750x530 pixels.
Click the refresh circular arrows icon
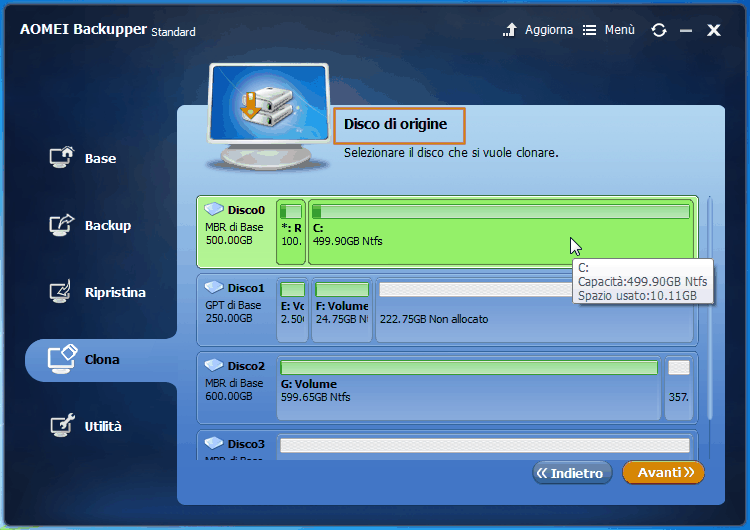(x=659, y=30)
